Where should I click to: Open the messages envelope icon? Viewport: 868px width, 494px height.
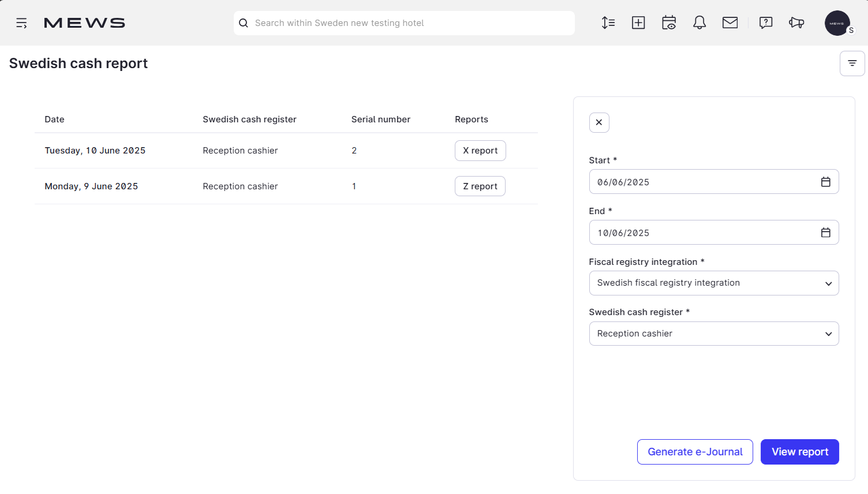(x=730, y=23)
